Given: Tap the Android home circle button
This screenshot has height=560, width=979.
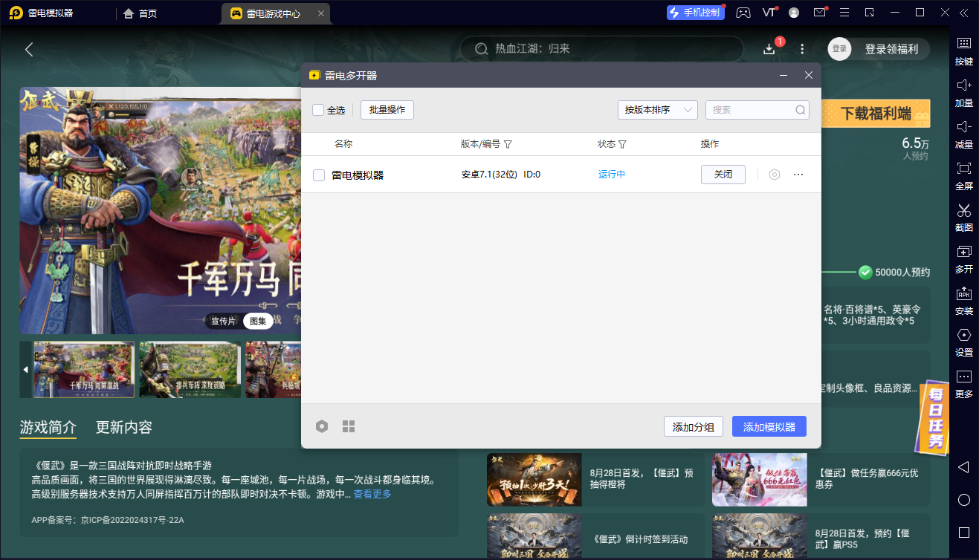Looking at the screenshot, I should tap(963, 500).
